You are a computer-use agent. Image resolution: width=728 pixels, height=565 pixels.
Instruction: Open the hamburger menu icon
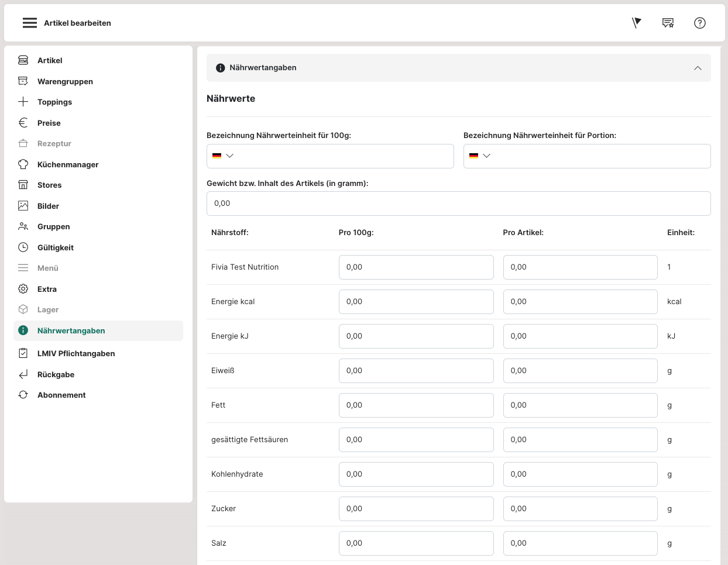30,23
